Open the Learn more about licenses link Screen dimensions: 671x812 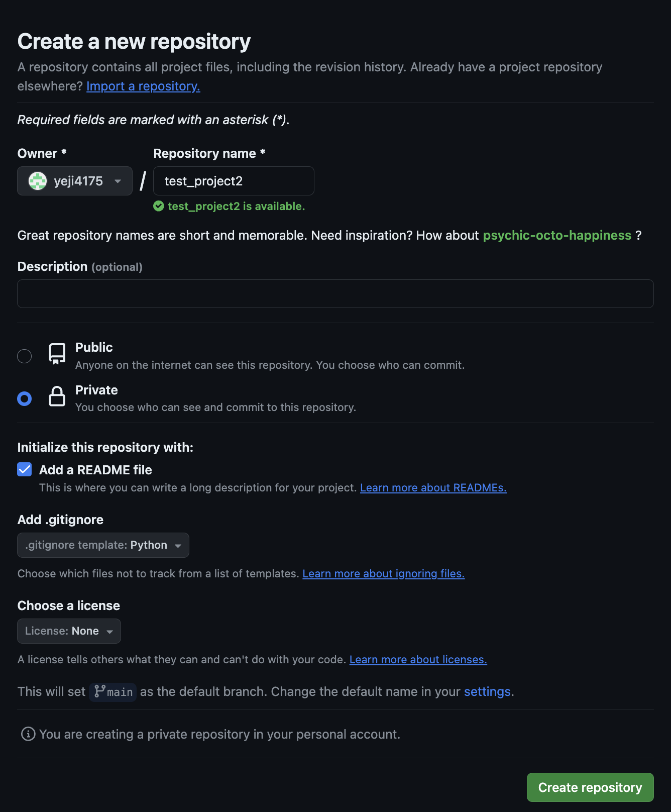coord(418,660)
